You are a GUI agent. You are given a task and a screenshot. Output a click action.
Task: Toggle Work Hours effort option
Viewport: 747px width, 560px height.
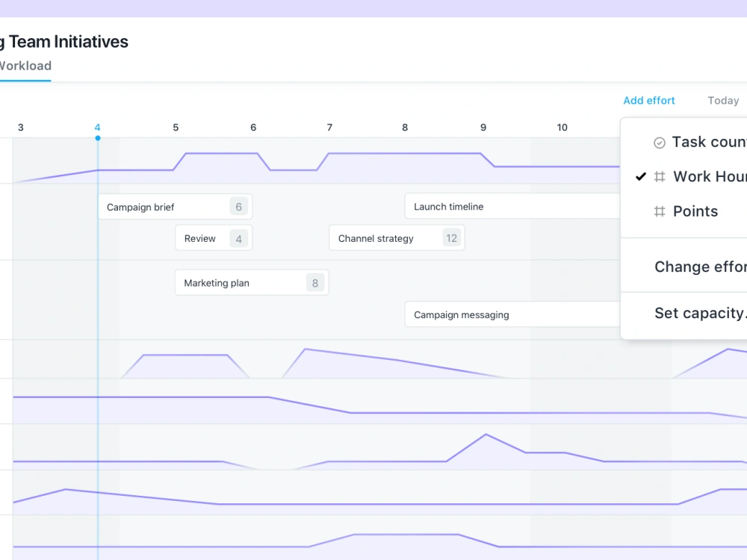[x=702, y=176]
